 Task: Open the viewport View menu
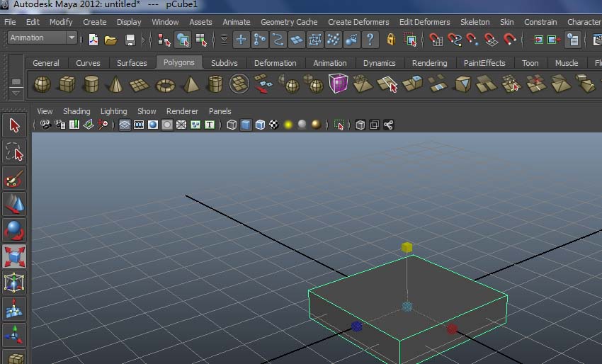pos(45,111)
